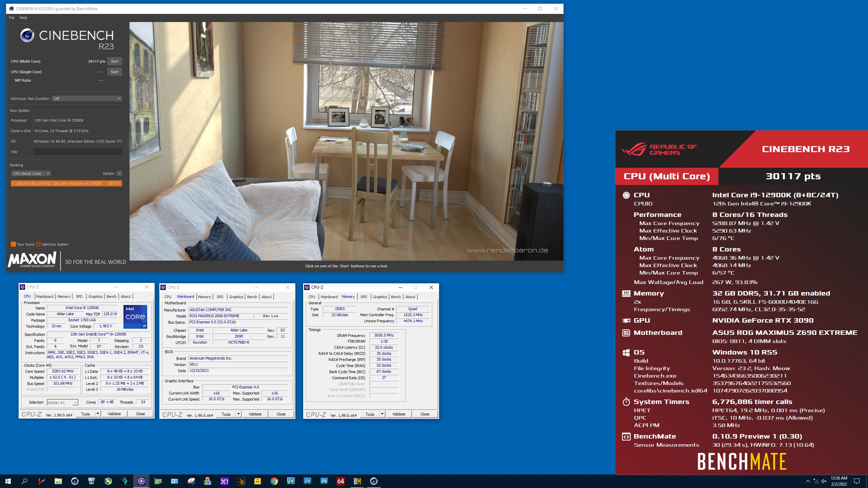
Task: Open Socket #1 selection dropdown
Action: (x=62, y=402)
